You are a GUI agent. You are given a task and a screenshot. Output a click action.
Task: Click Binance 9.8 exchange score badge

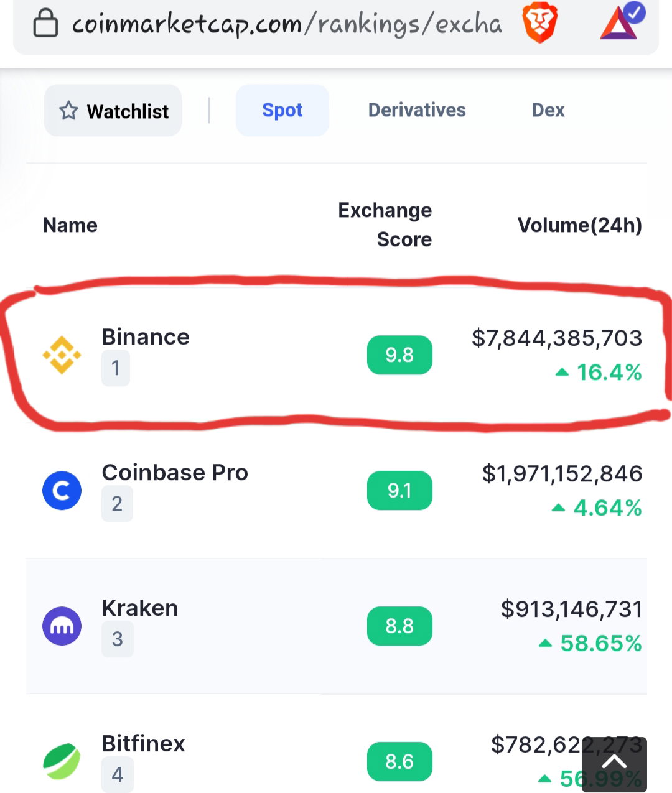coord(399,355)
